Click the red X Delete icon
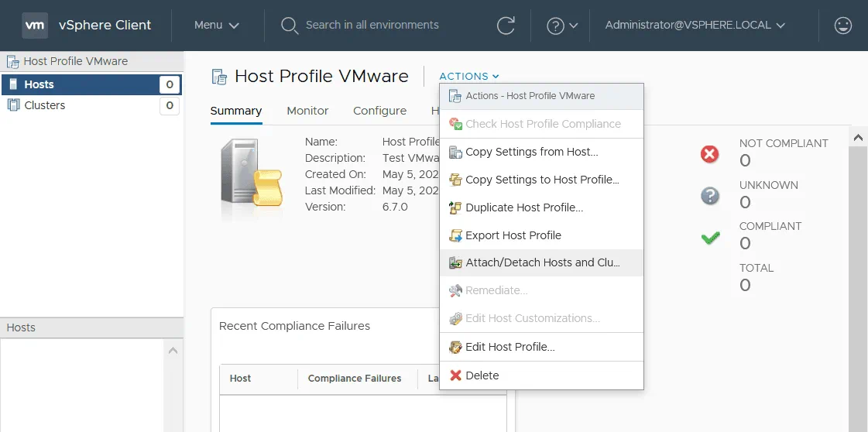Screen dimensions: 868x432 [455, 375]
